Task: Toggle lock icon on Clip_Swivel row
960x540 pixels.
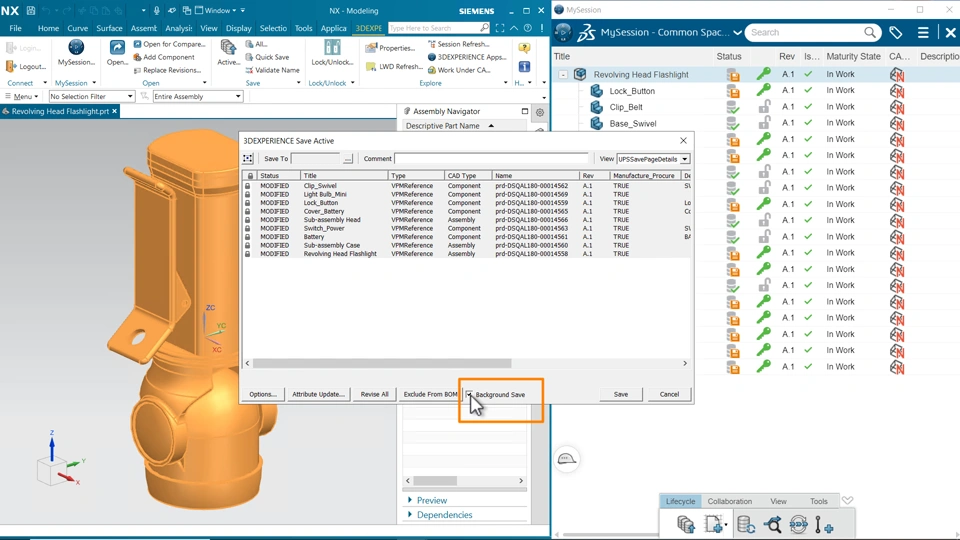Action: (x=248, y=186)
